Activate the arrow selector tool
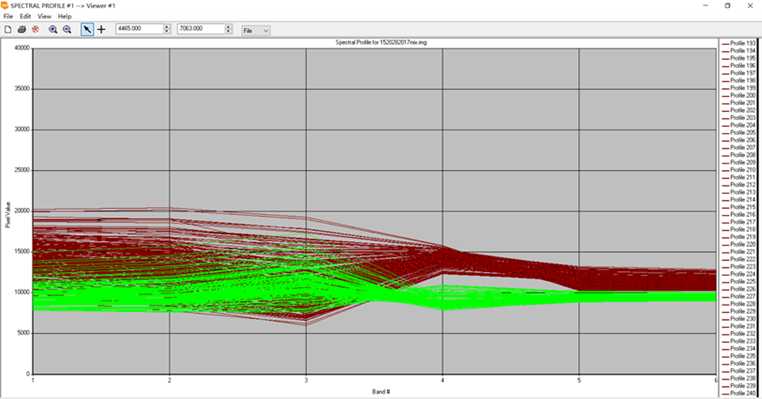This screenshot has height=399, width=762. 87,30
